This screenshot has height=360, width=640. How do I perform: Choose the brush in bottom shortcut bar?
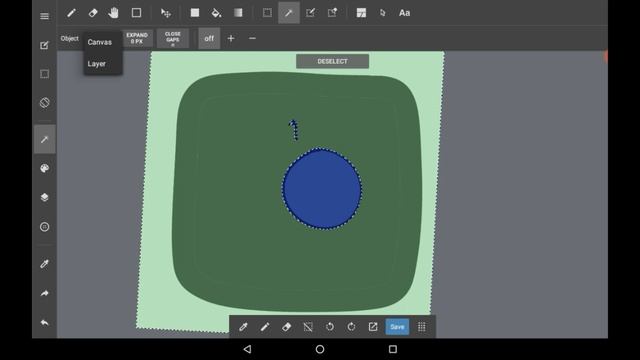click(x=265, y=327)
